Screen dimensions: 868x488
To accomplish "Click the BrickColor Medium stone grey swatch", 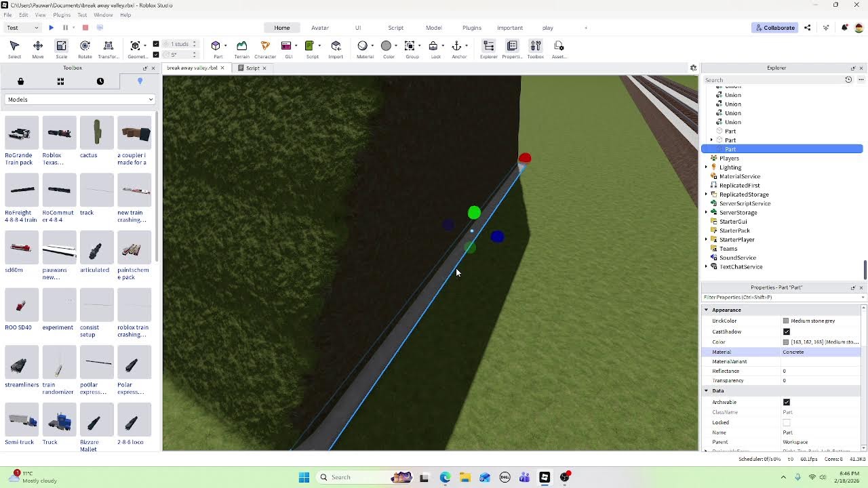I will pyautogui.click(x=786, y=321).
